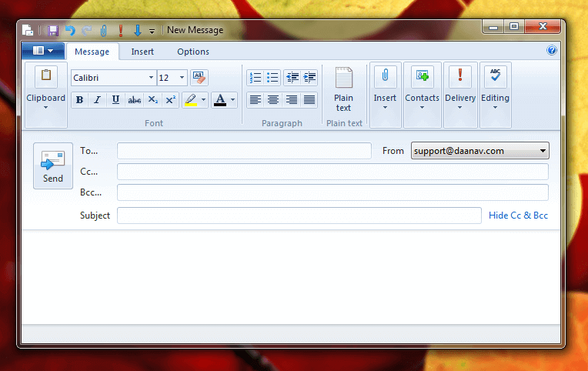
Task: Clear formatting with the eraser icon
Action: 199,78
